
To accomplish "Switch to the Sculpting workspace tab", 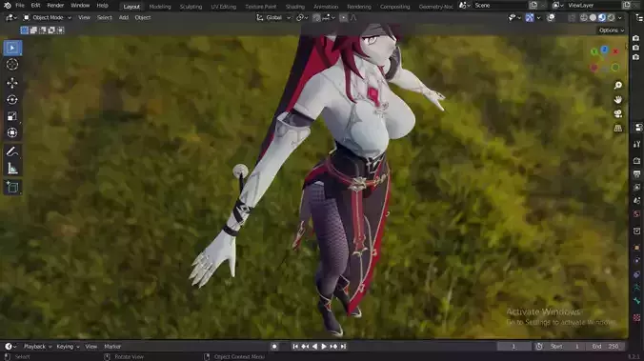I will (x=191, y=7).
